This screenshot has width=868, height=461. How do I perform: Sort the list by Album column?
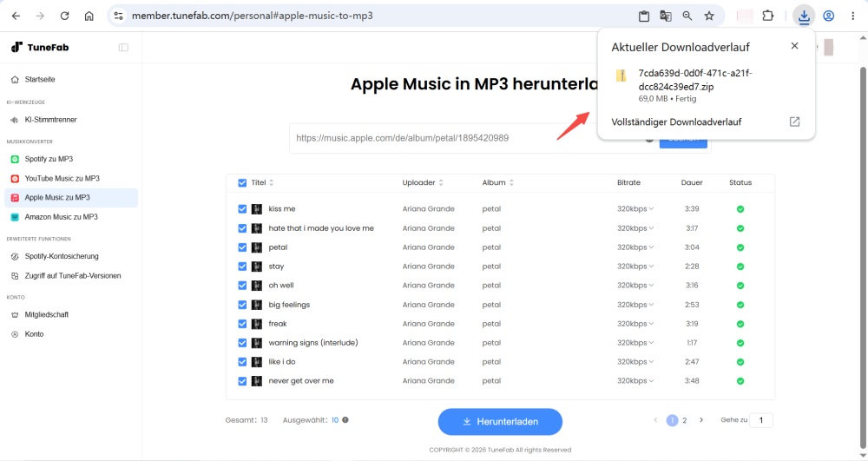511,182
